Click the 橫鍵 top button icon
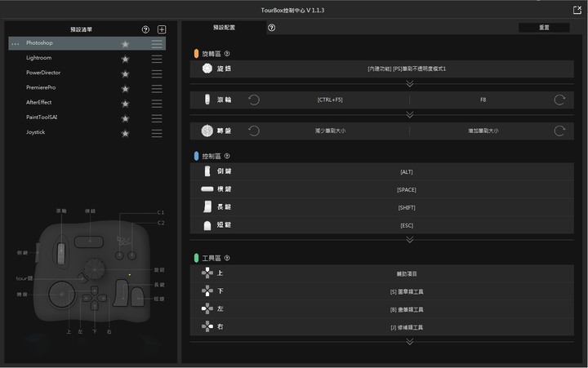 pyautogui.click(x=207, y=189)
